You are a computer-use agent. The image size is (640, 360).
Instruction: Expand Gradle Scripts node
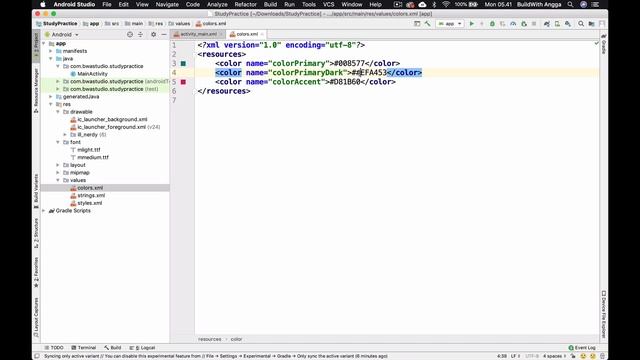(44, 211)
